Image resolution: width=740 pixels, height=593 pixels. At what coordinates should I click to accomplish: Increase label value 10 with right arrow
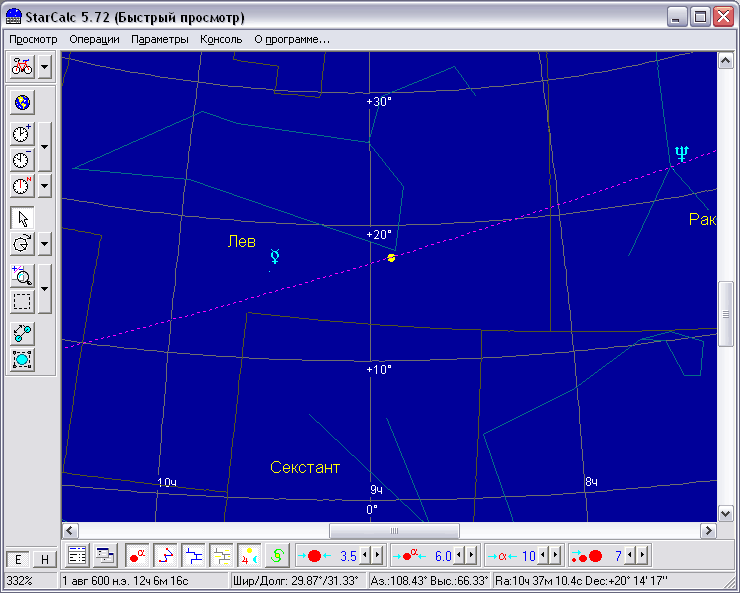[x=555, y=556]
